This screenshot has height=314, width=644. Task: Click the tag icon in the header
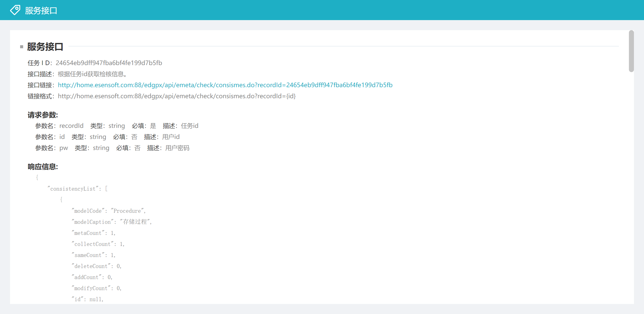[15, 10]
